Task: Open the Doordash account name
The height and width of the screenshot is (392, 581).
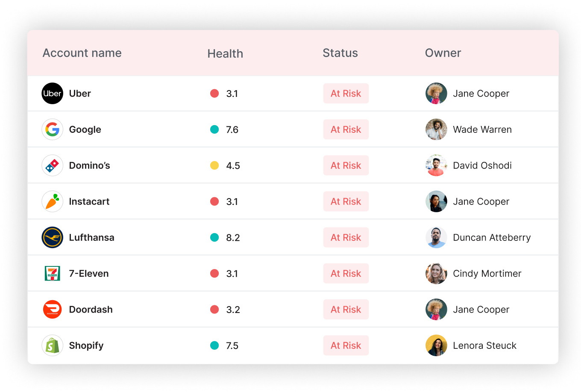Action: [x=91, y=310]
